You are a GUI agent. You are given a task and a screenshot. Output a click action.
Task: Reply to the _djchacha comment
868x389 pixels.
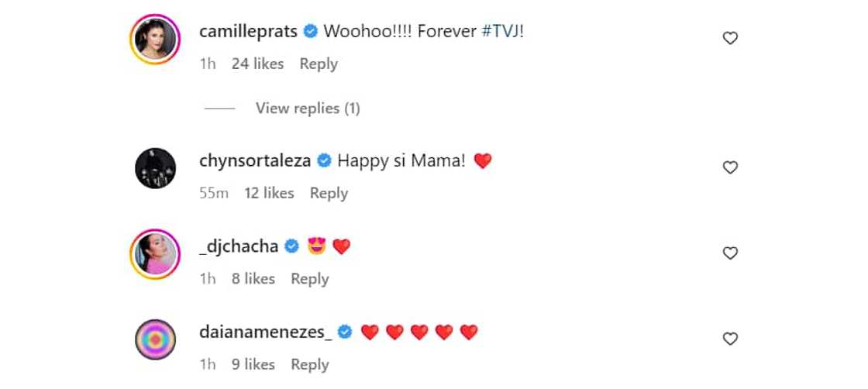[x=309, y=279]
